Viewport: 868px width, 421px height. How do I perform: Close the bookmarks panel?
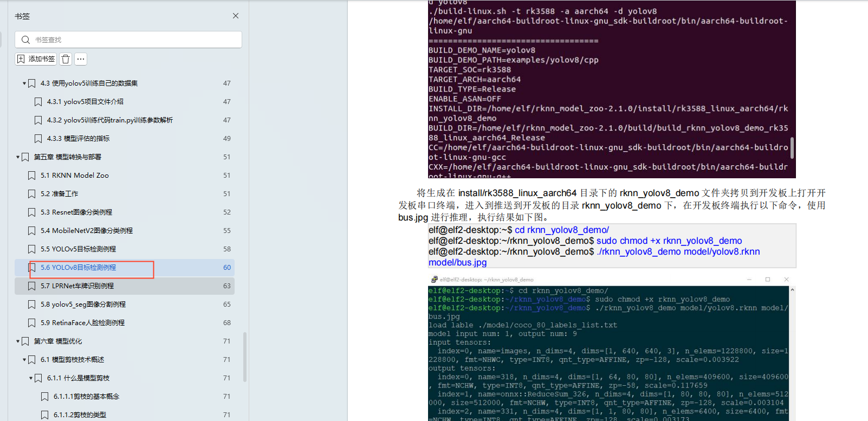click(236, 16)
